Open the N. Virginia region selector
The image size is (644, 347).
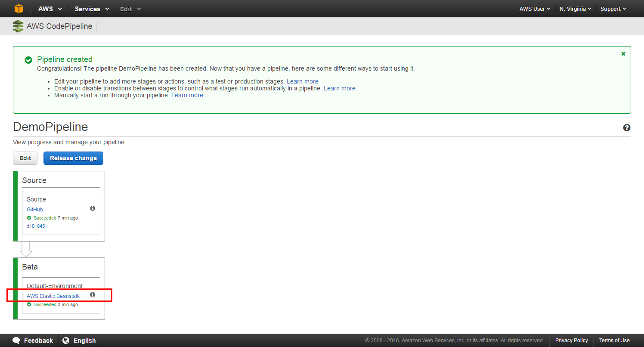tap(575, 9)
